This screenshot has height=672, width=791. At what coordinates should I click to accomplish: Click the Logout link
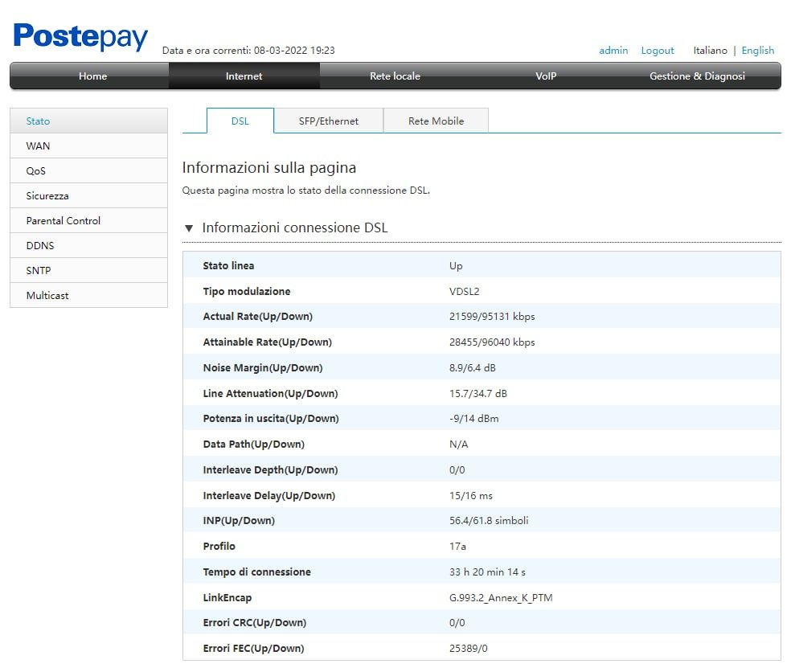point(657,51)
